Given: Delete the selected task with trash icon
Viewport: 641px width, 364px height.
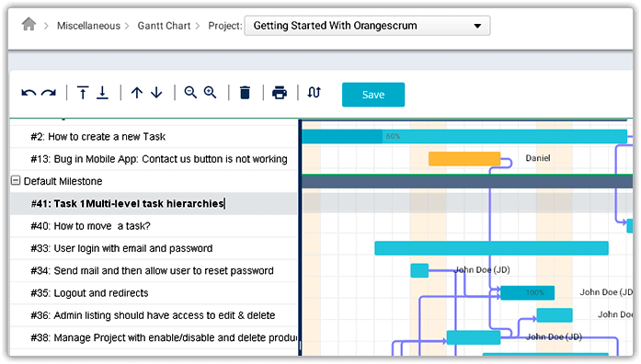Looking at the screenshot, I should pos(245,93).
